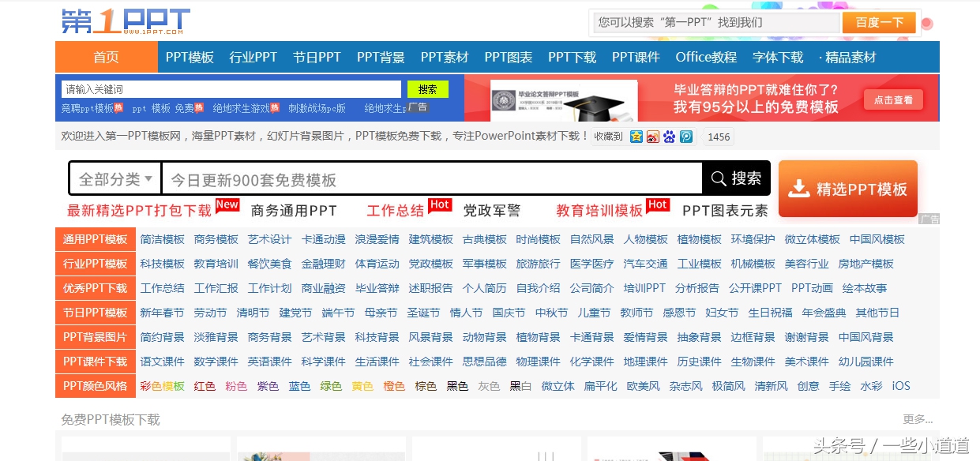The width and height of the screenshot is (980, 461).
Task: Share to Sina Weibo icon
Action: click(652, 137)
